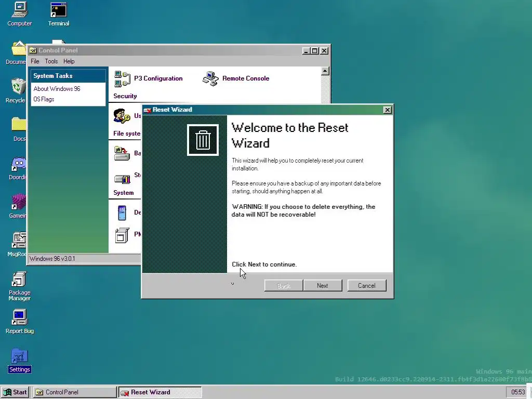Open P3 Configuration in Control Panel

click(148, 78)
